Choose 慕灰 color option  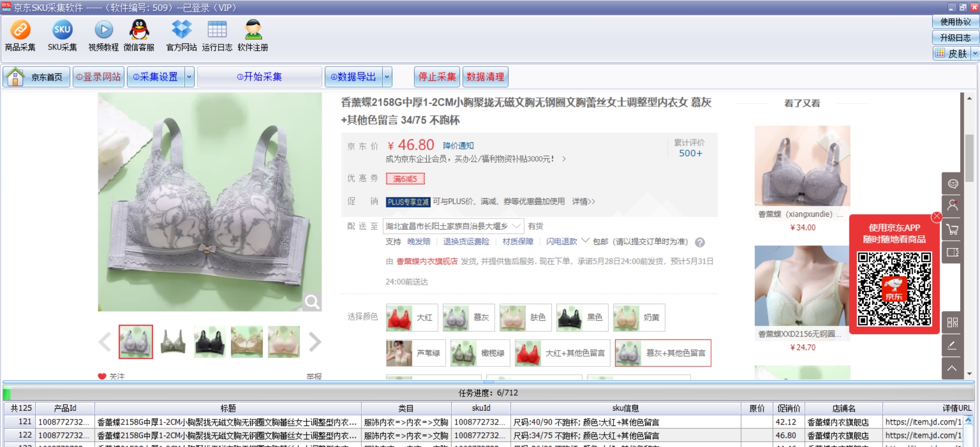click(x=469, y=317)
